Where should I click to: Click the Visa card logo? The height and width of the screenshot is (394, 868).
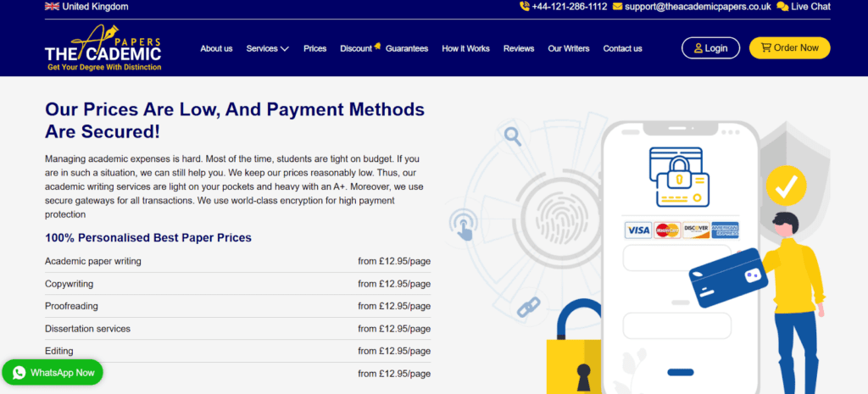(x=638, y=230)
